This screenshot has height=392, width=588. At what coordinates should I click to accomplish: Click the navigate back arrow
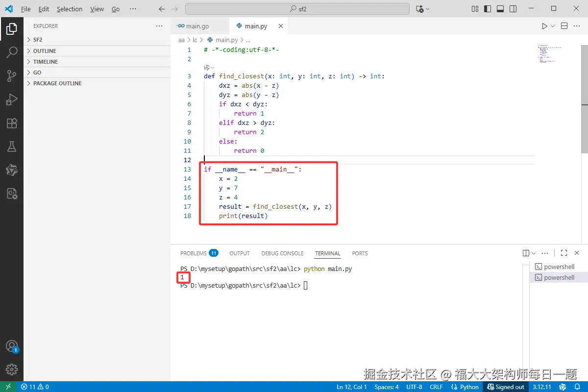pos(163,9)
